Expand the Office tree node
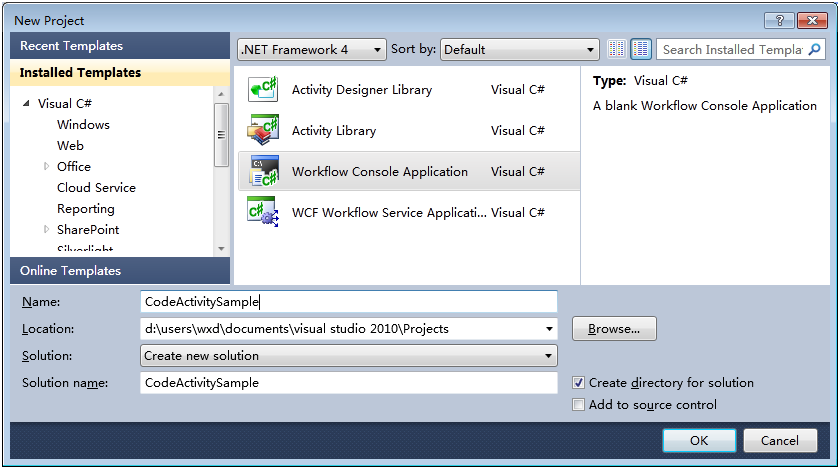Viewport: 840px width, 469px height. (46, 167)
